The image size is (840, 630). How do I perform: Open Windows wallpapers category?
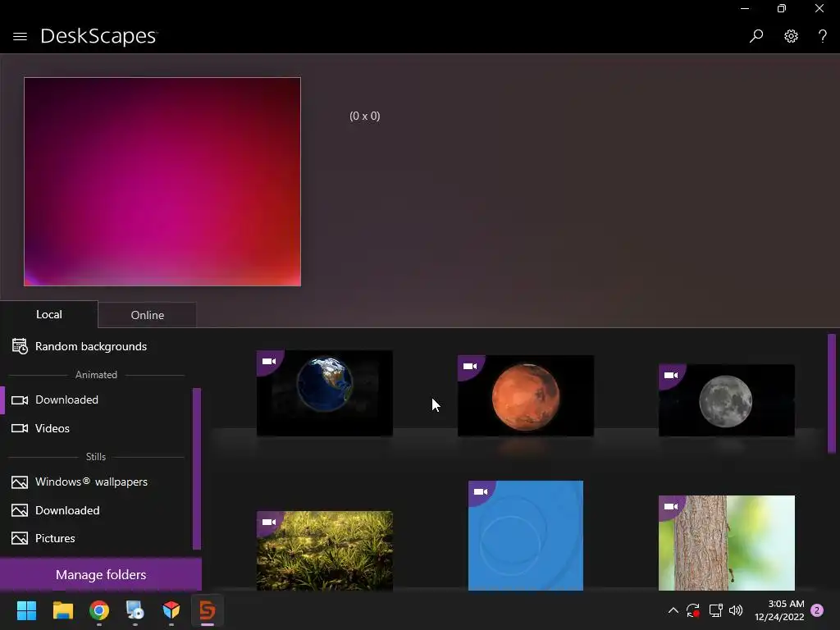(91, 482)
